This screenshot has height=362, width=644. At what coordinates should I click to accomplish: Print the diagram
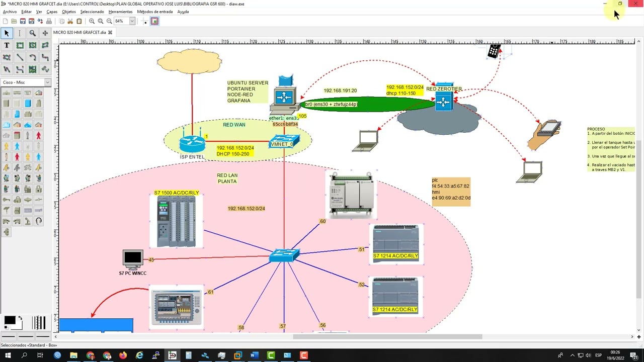[x=49, y=21]
